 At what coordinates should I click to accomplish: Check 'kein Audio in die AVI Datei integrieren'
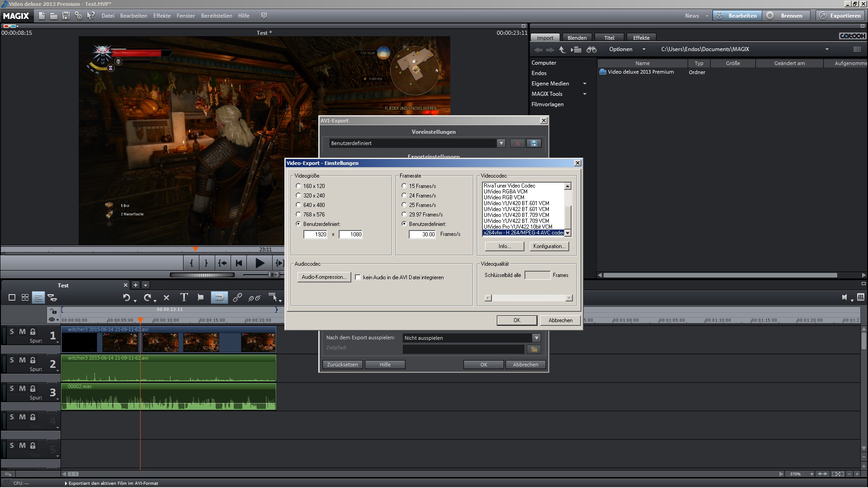point(358,277)
